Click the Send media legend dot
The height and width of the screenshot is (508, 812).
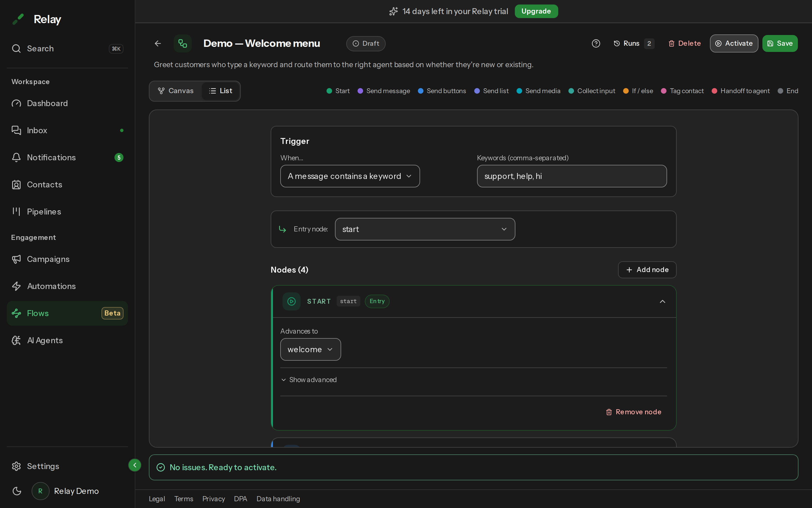519,91
